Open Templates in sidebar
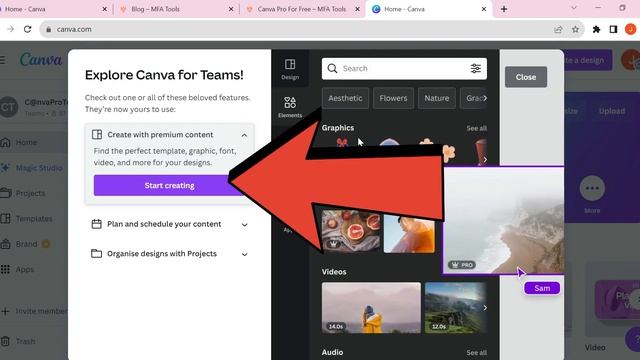 point(34,219)
